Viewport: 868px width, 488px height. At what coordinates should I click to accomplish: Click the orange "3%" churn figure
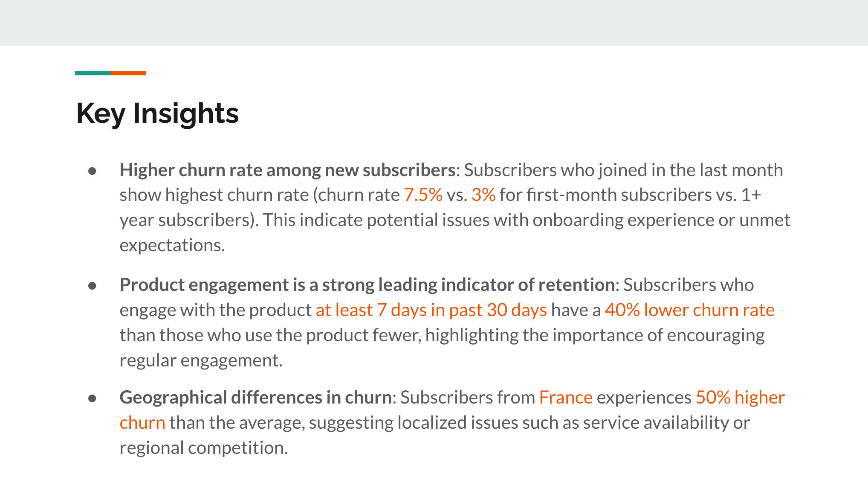click(483, 195)
